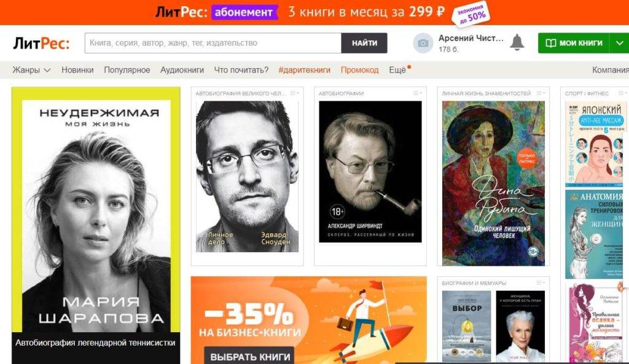Click the book icon in Мои книги
629x364 pixels.
[551, 43]
